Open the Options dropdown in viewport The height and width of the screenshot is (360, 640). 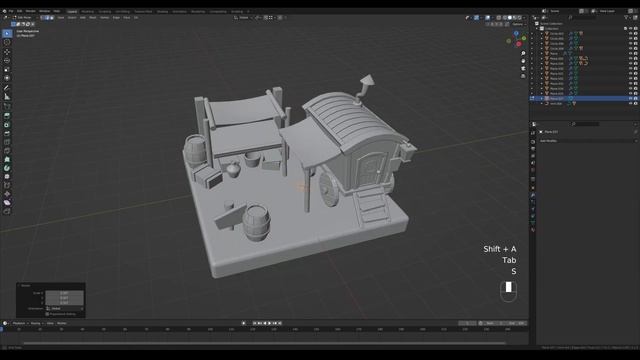click(518, 24)
